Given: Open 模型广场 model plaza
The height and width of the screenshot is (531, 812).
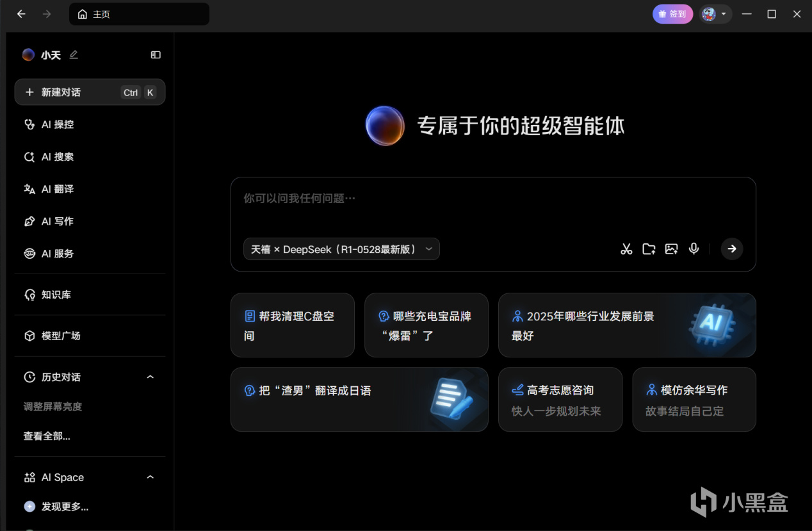Looking at the screenshot, I should (90, 336).
